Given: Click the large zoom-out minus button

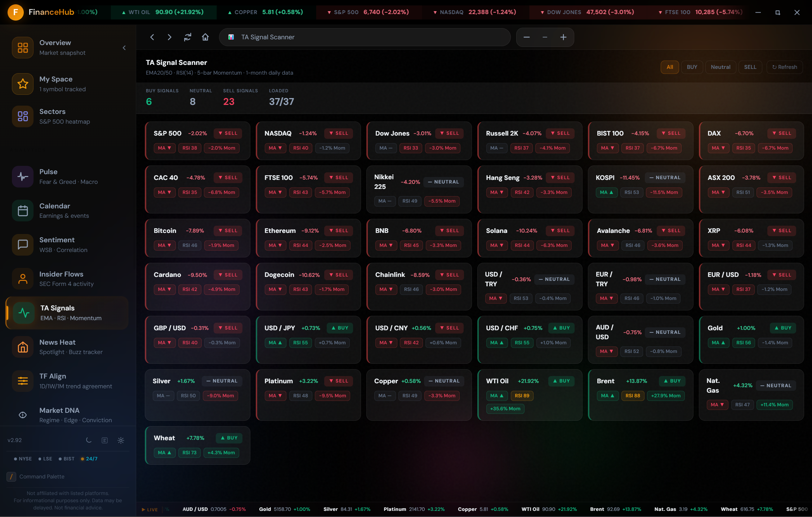Looking at the screenshot, I should point(527,37).
